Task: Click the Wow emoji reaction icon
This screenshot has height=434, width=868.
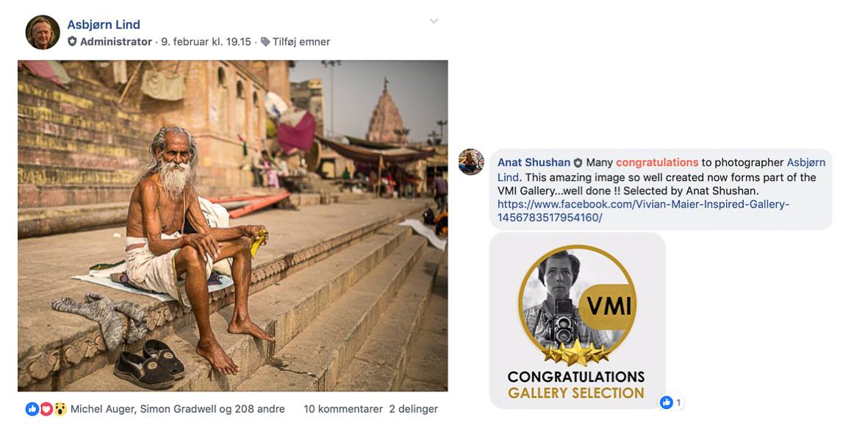Action: click(x=60, y=409)
